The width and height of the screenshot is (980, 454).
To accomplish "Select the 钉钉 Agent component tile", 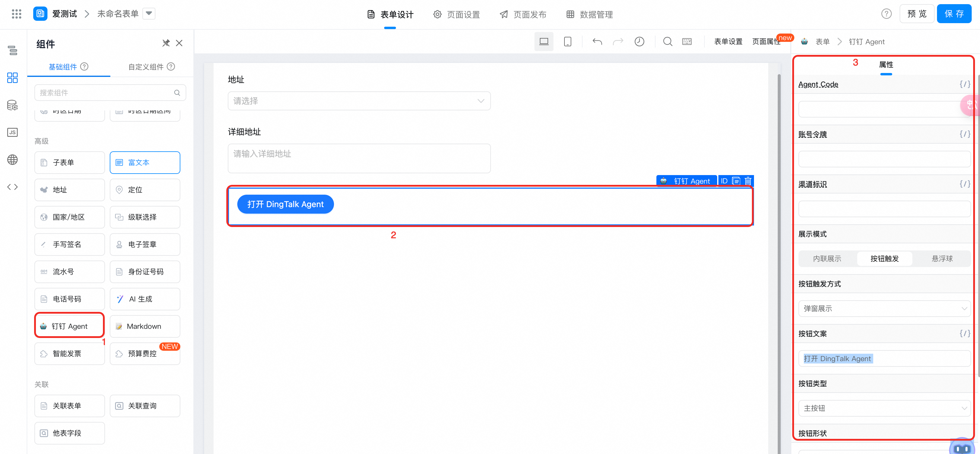I will [70, 326].
